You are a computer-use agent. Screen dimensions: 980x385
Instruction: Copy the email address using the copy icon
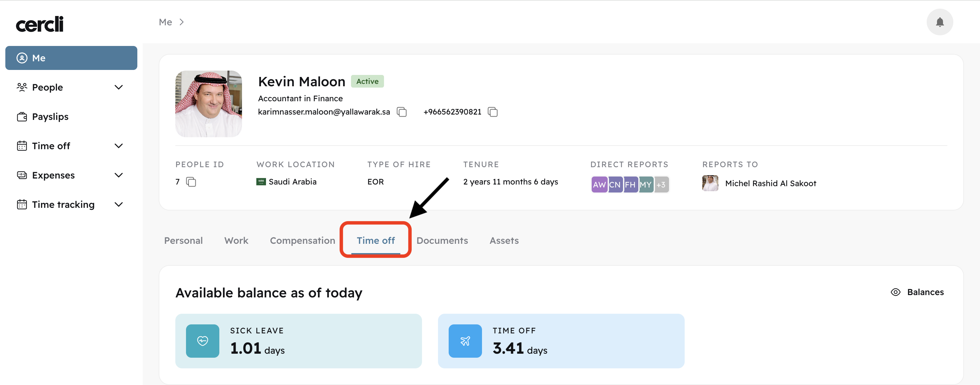(x=401, y=112)
